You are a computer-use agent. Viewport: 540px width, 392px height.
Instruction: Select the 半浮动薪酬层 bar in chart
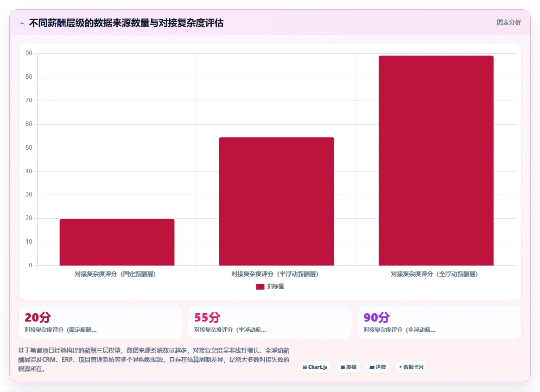coord(277,202)
